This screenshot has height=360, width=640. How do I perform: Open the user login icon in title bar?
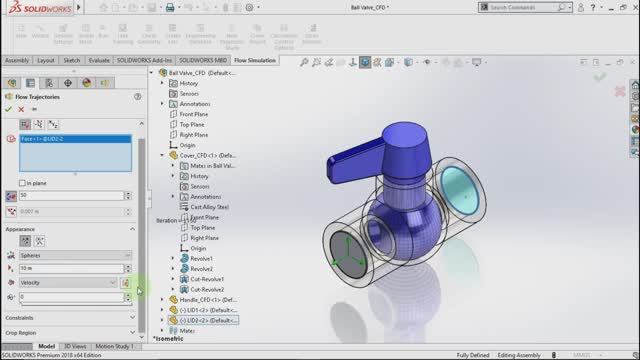pyautogui.click(x=580, y=7)
